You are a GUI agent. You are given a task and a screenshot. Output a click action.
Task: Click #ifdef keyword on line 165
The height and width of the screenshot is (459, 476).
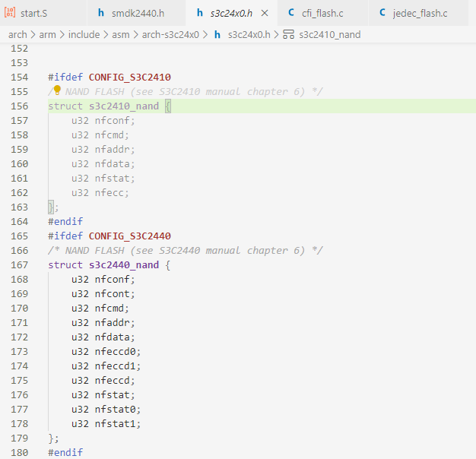(x=65, y=236)
